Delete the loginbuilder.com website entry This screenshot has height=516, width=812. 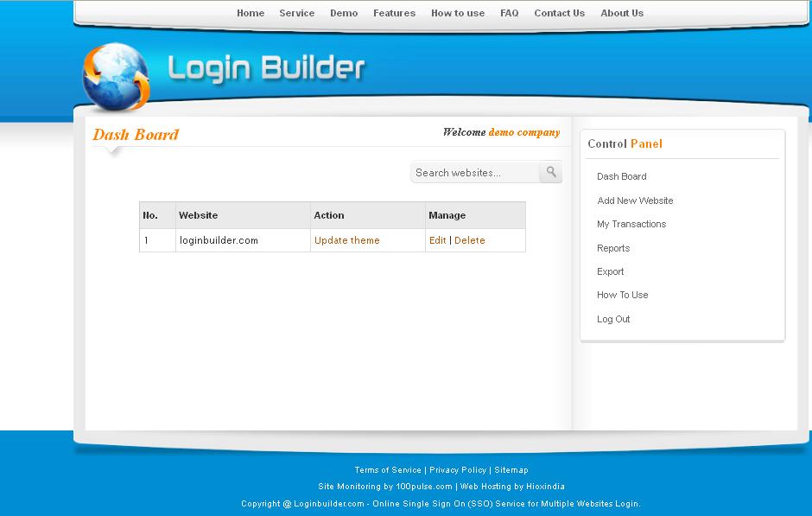point(470,240)
